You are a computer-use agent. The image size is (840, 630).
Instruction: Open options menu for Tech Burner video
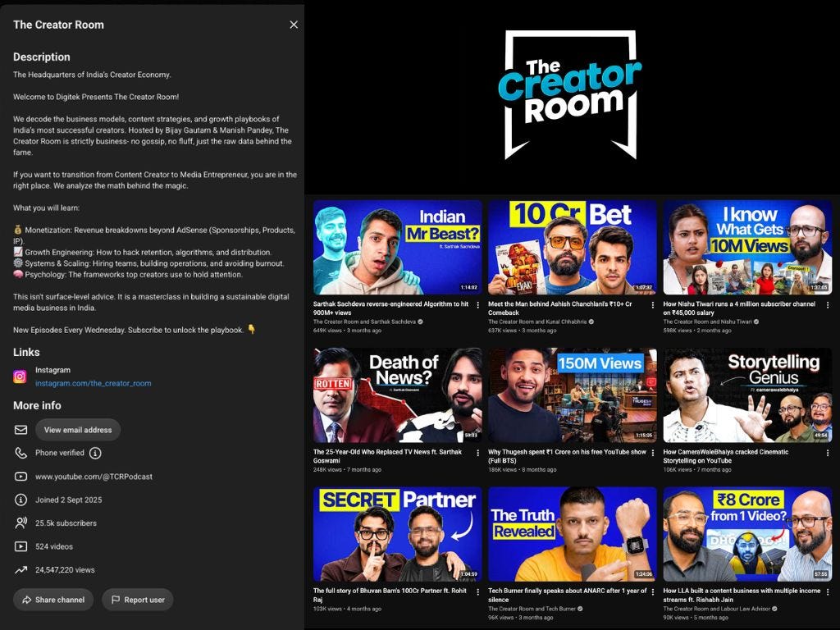point(652,592)
